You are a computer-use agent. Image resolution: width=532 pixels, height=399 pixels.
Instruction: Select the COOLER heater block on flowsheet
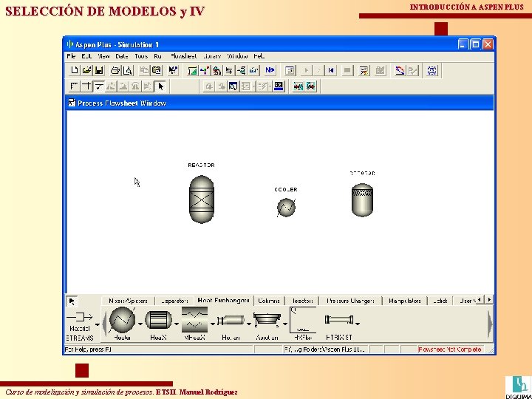[287, 208]
